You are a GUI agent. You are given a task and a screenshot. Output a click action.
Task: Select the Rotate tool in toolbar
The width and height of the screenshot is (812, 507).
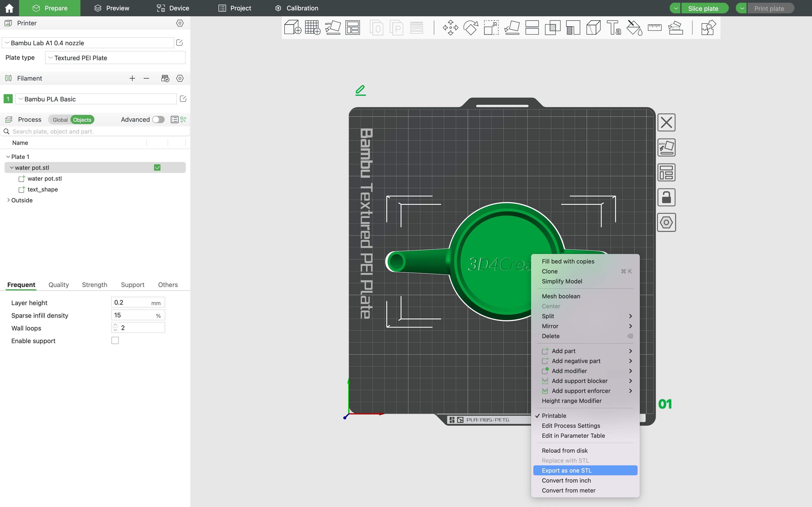(x=470, y=27)
